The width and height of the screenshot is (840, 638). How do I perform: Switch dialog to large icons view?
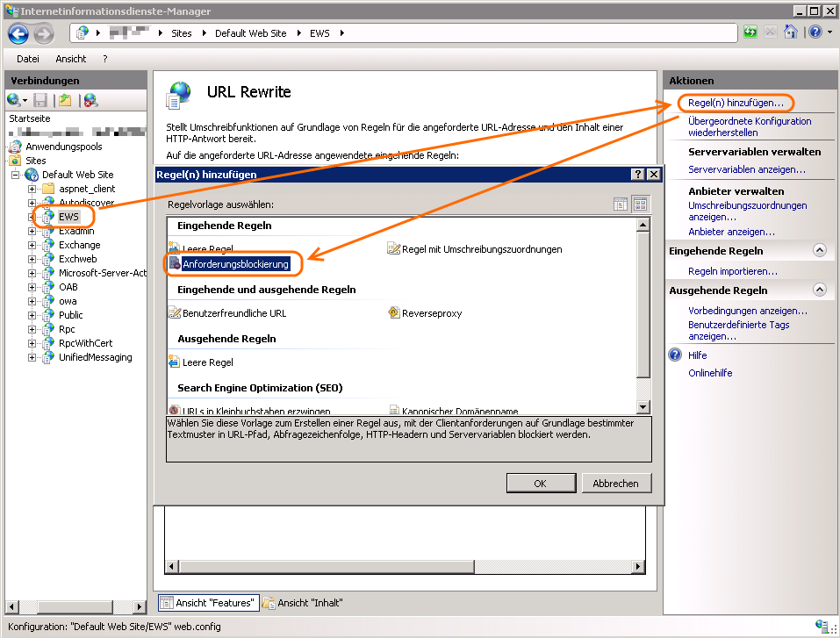pos(640,204)
